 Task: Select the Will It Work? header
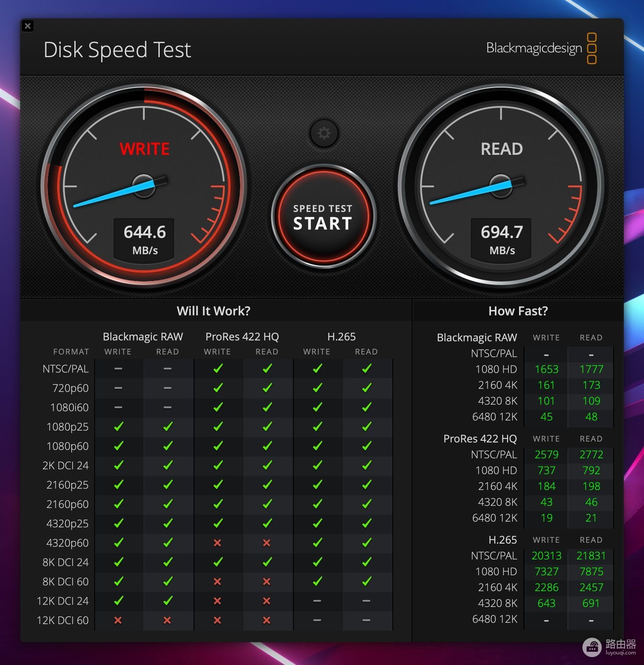[x=213, y=311]
